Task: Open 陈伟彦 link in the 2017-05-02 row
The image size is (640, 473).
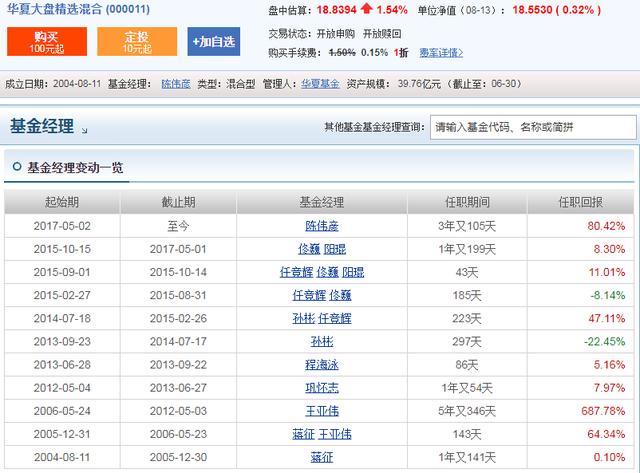Action: click(322, 226)
